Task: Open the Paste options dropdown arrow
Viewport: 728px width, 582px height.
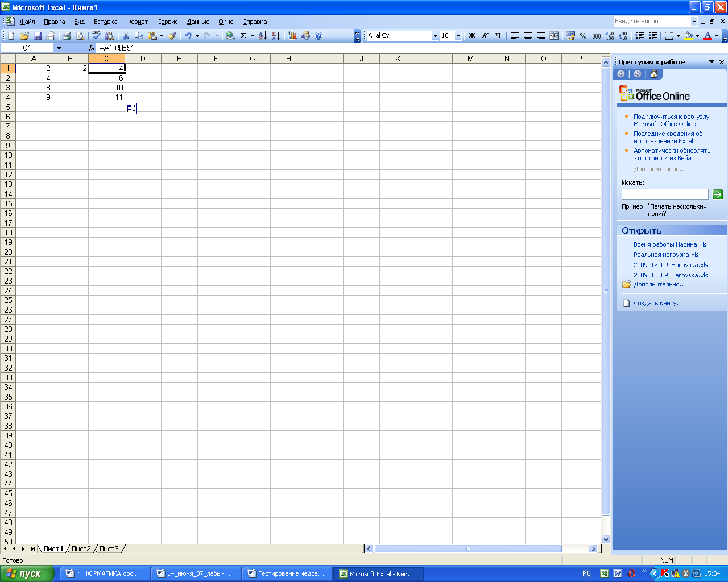Action: pyautogui.click(x=162, y=36)
